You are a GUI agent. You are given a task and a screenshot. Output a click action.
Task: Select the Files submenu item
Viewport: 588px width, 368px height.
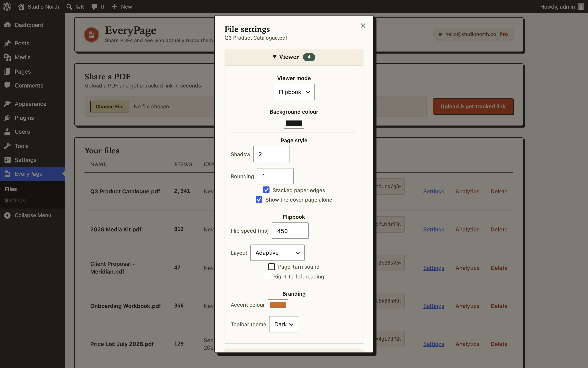(x=11, y=189)
